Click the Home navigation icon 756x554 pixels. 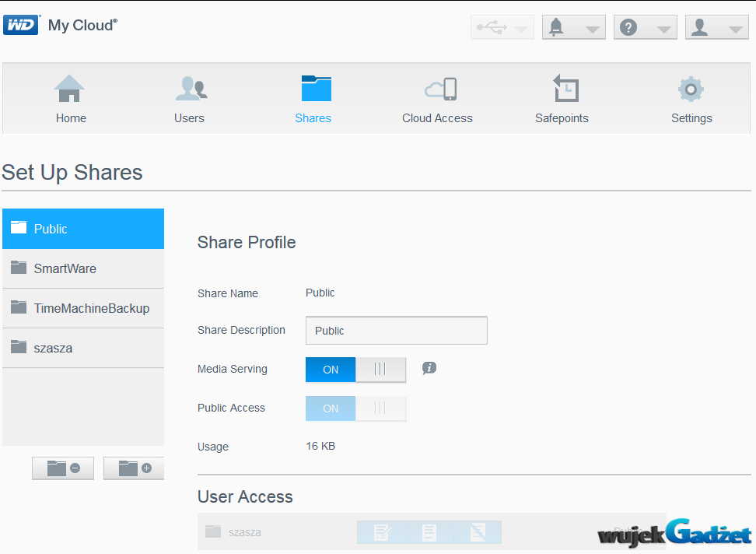click(x=70, y=89)
